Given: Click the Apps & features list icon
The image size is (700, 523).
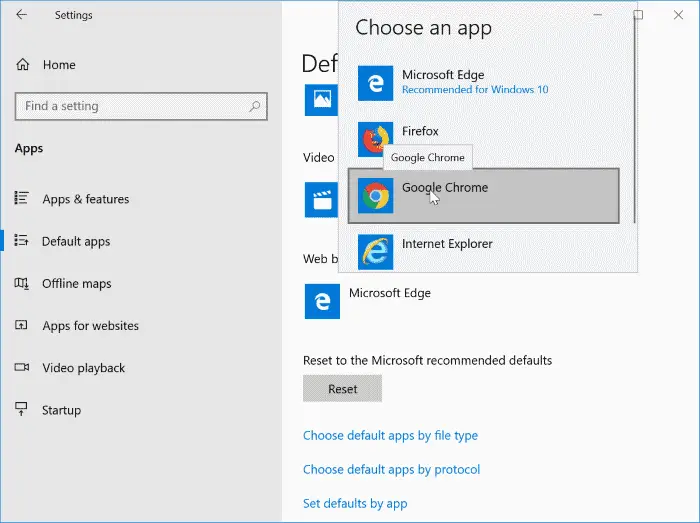Looking at the screenshot, I should click(21, 198).
